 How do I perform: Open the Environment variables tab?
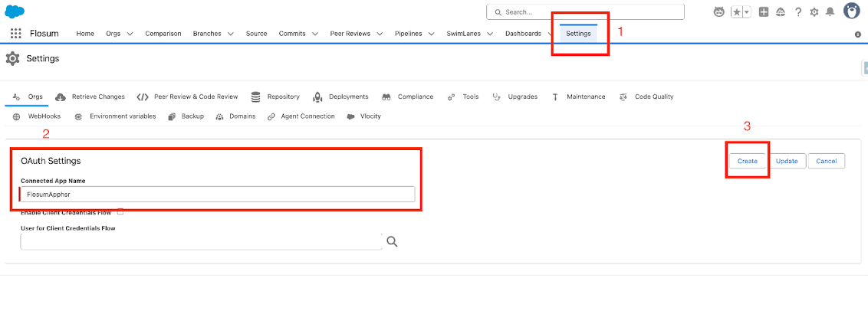pos(114,116)
